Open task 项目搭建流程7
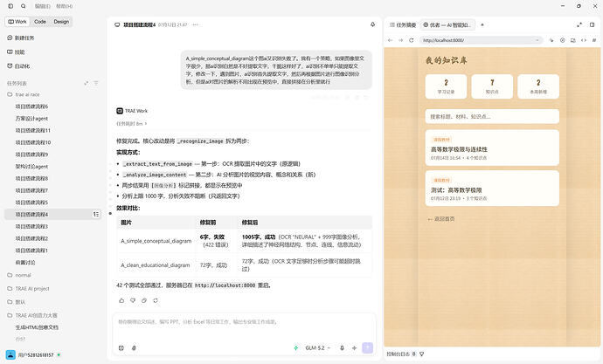The height and width of the screenshot is (364, 603). 31,190
